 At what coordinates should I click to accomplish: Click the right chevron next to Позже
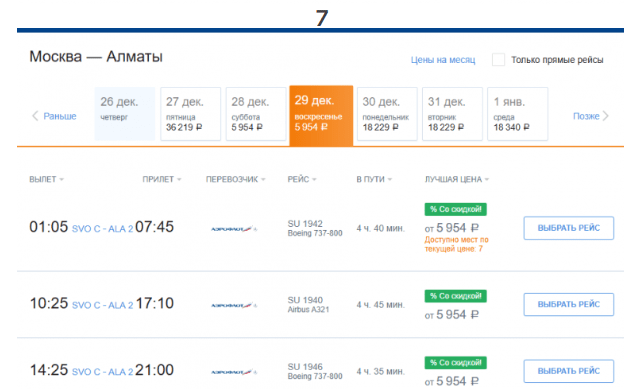point(605,116)
